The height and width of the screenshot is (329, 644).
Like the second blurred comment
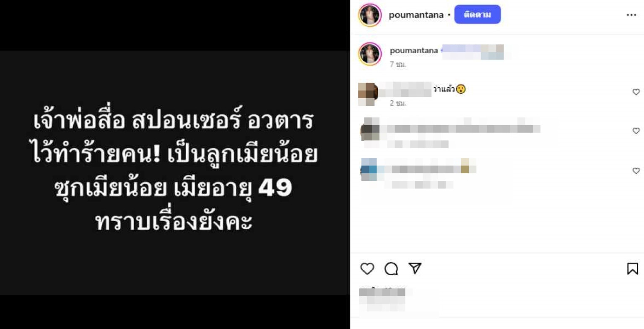[636, 131]
